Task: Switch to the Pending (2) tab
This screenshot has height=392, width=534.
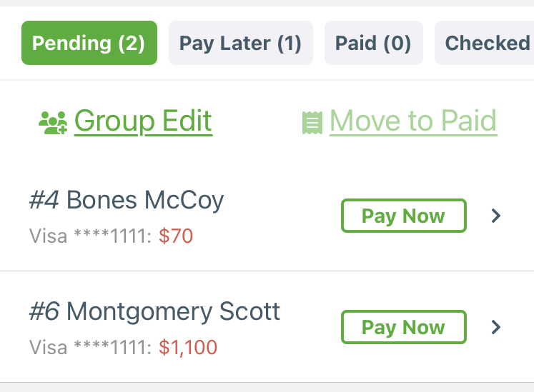Action: 89,43
